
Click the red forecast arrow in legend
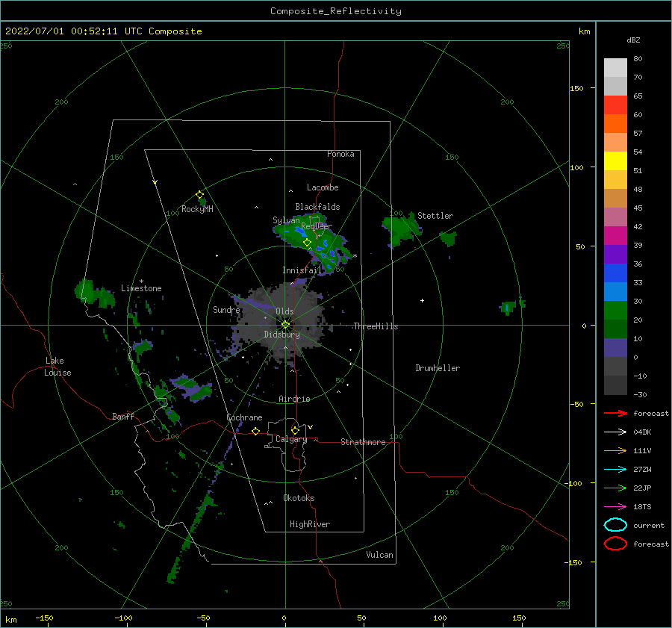615,413
